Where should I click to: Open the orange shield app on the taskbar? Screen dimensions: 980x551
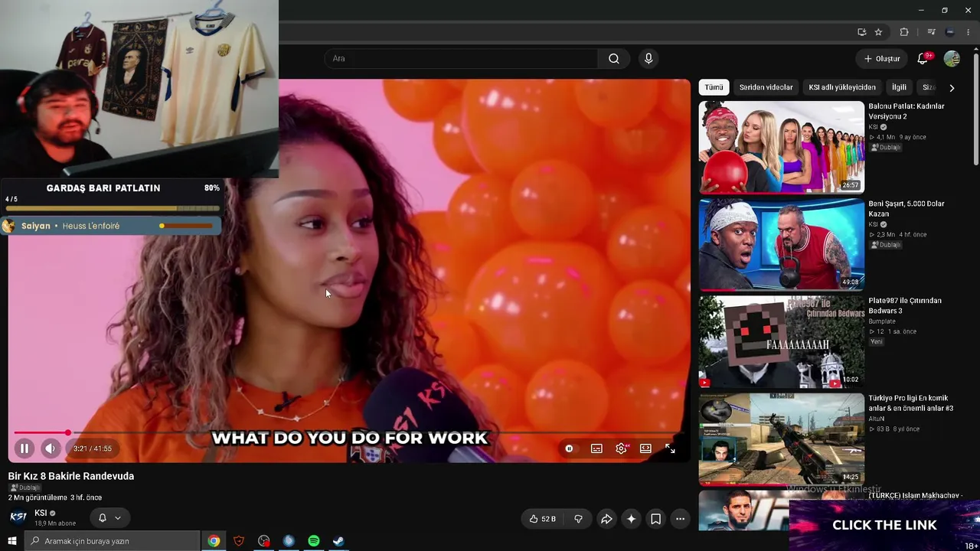(x=239, y=541)
